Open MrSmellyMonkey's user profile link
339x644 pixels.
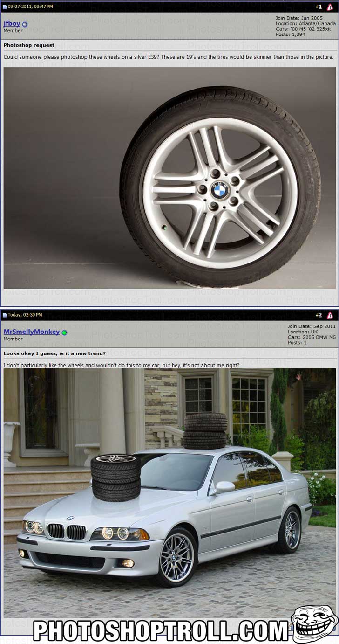tap(32, 332)
